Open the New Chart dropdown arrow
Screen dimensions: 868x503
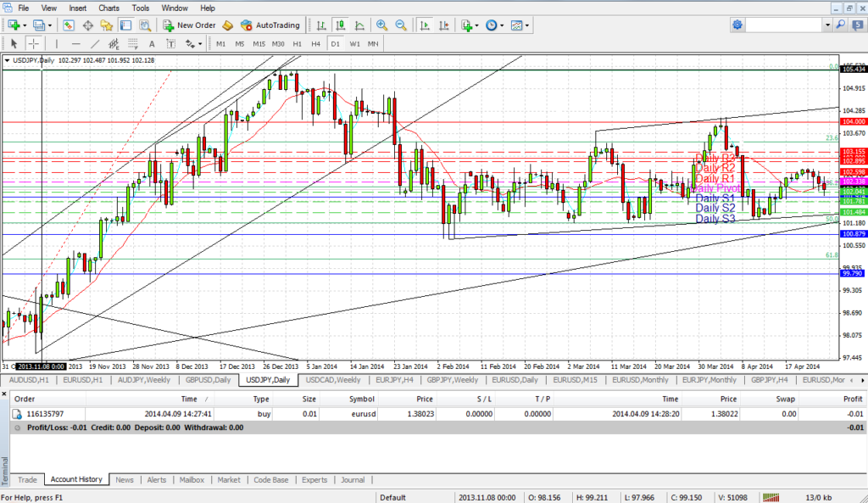point(25,25)
